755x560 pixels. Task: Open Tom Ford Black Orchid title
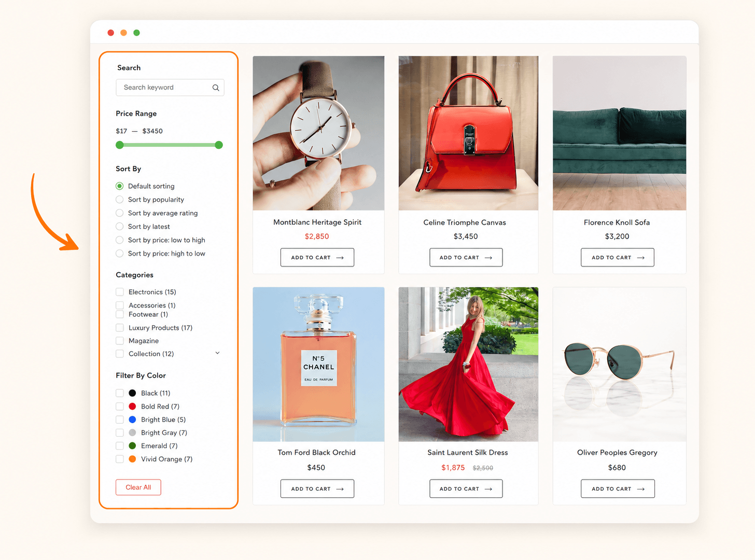click(x=316, y=453)
